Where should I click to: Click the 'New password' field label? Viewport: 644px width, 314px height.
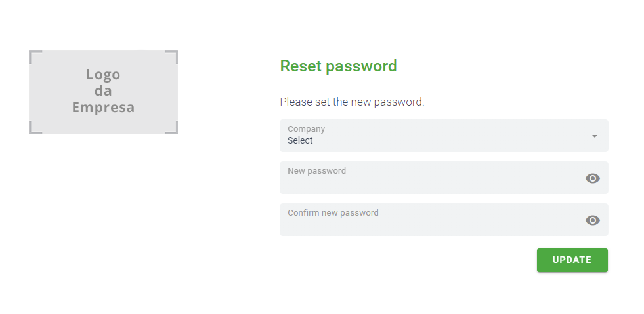316,171
